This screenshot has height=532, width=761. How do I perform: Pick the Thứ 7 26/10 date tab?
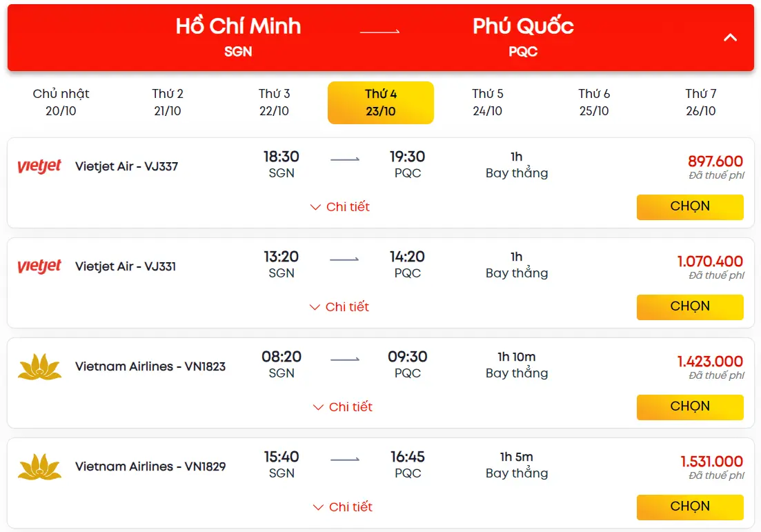(700, 102)
